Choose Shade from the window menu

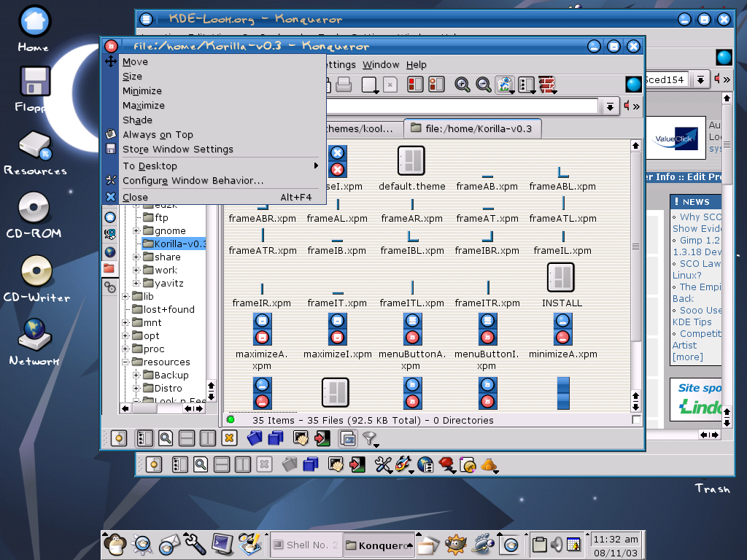[137, 120]
